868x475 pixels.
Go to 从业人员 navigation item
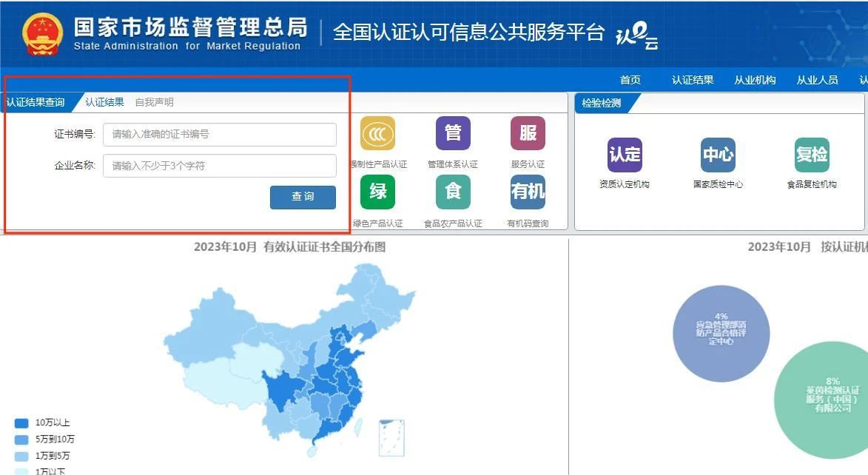817,80
